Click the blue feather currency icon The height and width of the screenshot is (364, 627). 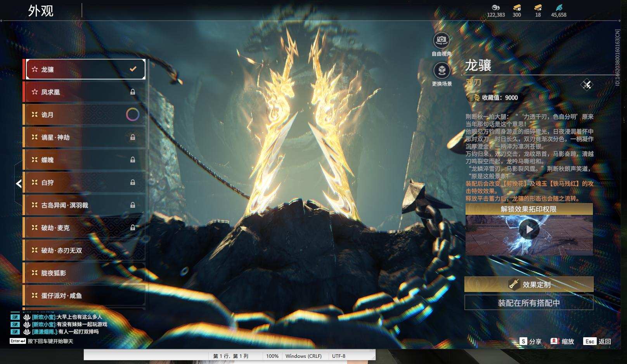coord(559,7)
